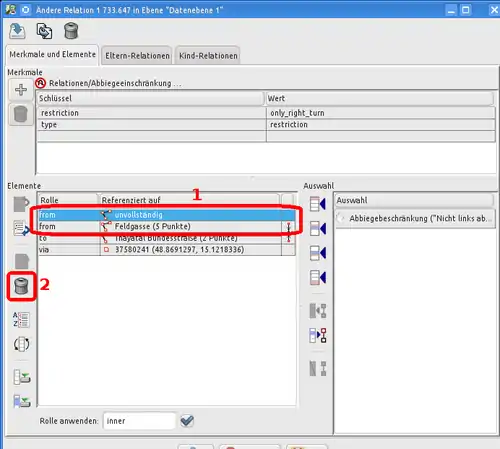The width and height of the screenshot is (500, 449).
Task: Open the Relationen/Abbiegeeinschränkung preset link
Action: [110, 83]
